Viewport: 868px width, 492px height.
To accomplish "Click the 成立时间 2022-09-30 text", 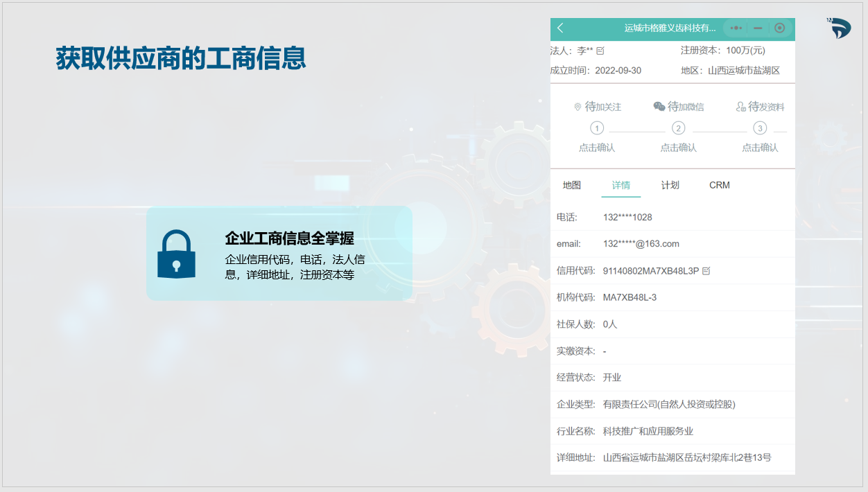I will pos(596,71).
